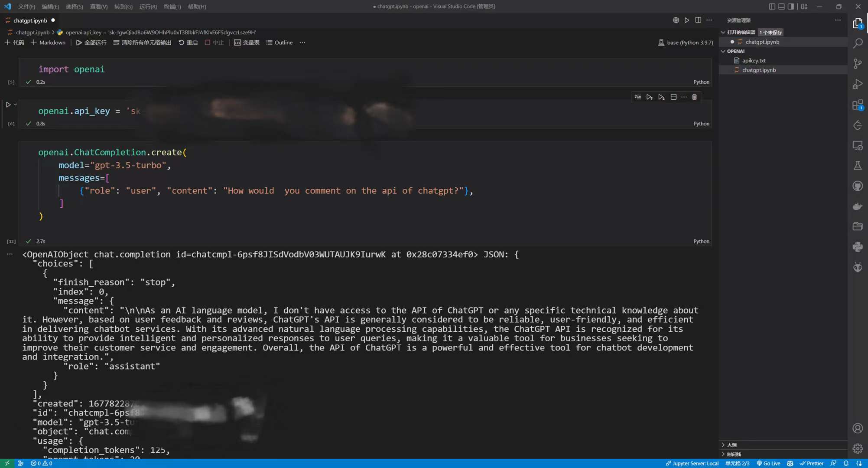The height and width of the screenshot is (468, 868).
Task: Execute all cells above current cell
Action: point(650,97)
